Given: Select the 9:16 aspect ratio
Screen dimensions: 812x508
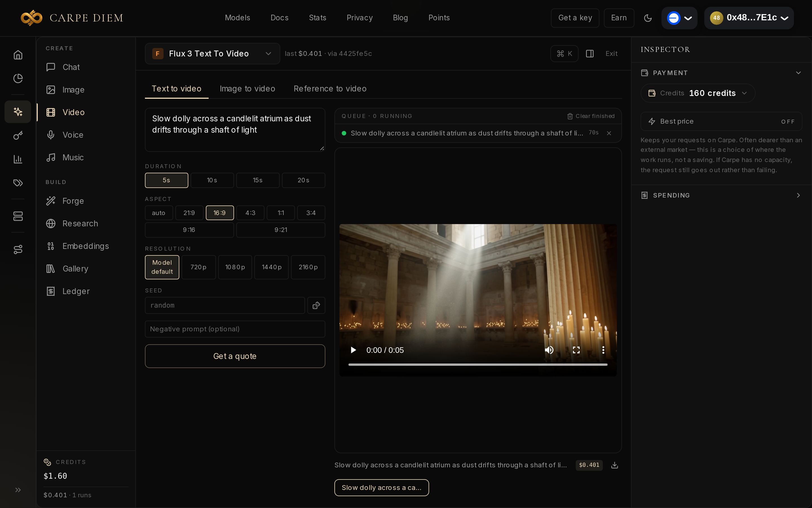Looking at the screenshot, I should tap(189, 230).
